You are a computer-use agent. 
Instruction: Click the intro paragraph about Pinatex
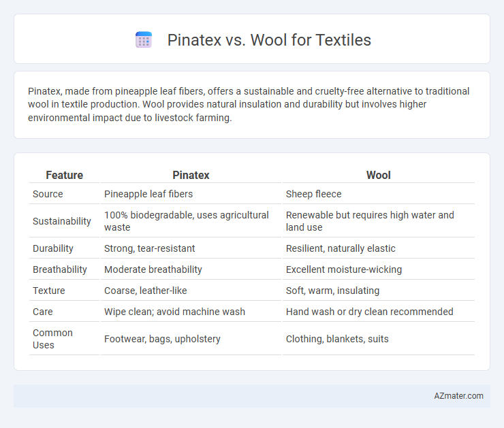tap(249, 104)
